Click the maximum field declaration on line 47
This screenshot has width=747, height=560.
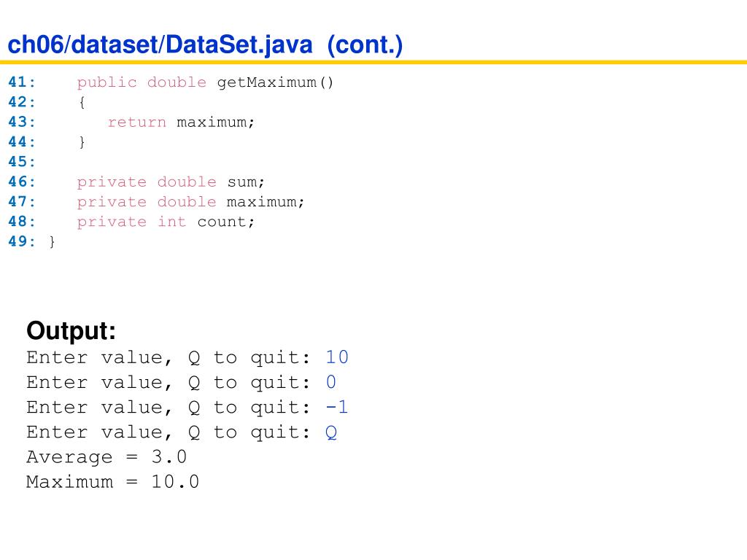coord(264,202)
